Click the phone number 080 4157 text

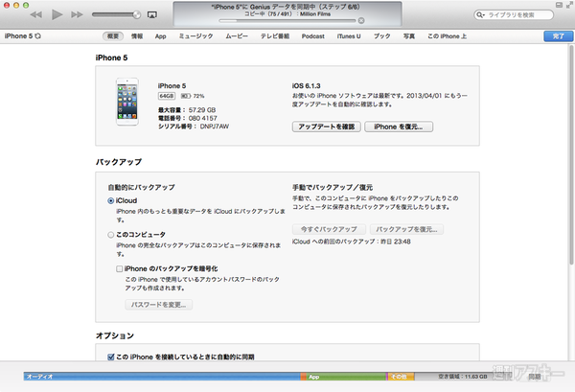coord(203,118)
